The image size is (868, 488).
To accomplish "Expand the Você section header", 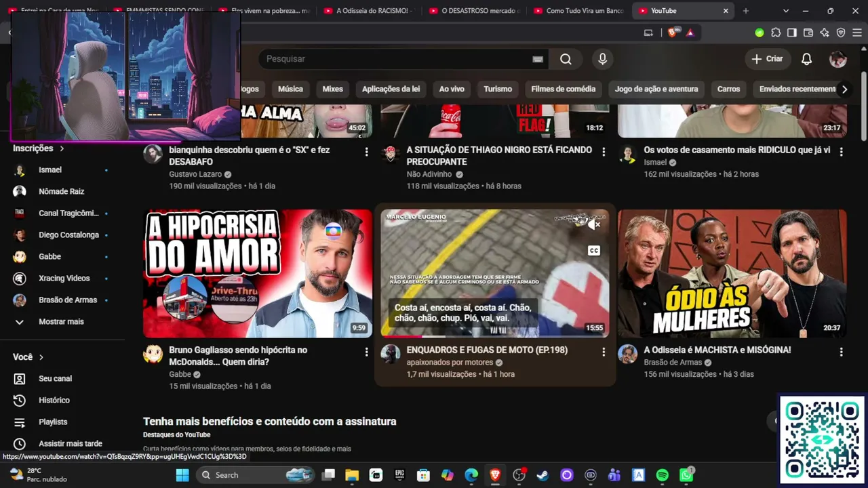I will pos(28,357).
